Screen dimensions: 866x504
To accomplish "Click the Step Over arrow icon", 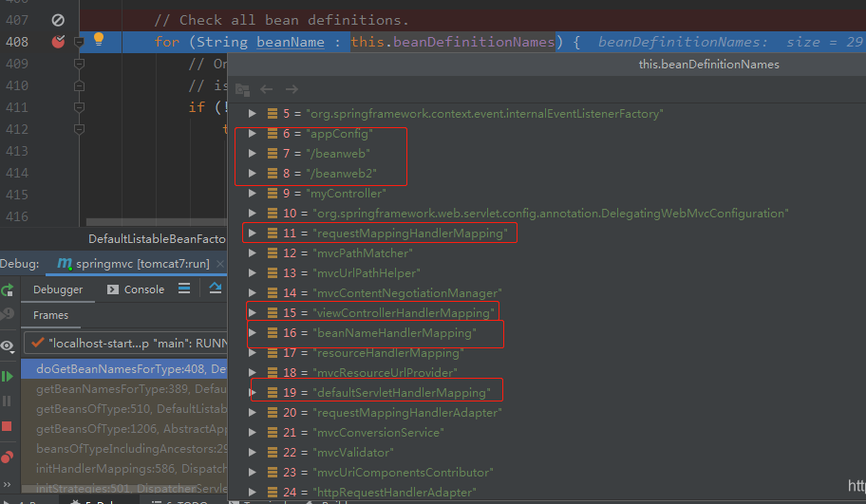I will pyautogui.click(x=215, y=289).
